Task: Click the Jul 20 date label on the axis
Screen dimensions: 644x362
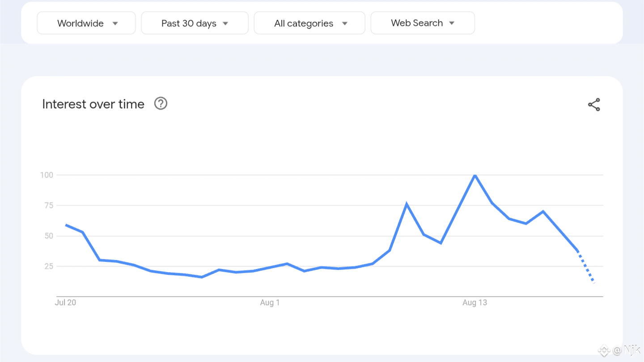Action: pyautogui.click(x=65, y=303)
